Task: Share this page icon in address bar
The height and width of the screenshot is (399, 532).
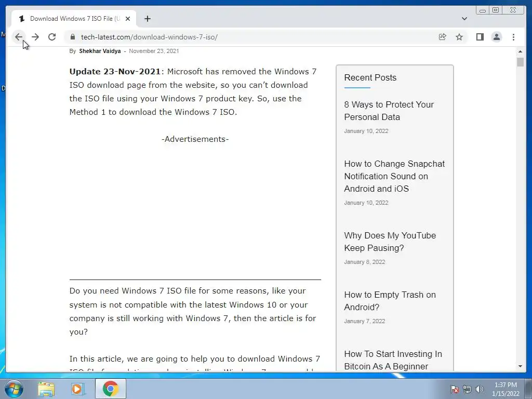Action: click(x=443, y=37)
